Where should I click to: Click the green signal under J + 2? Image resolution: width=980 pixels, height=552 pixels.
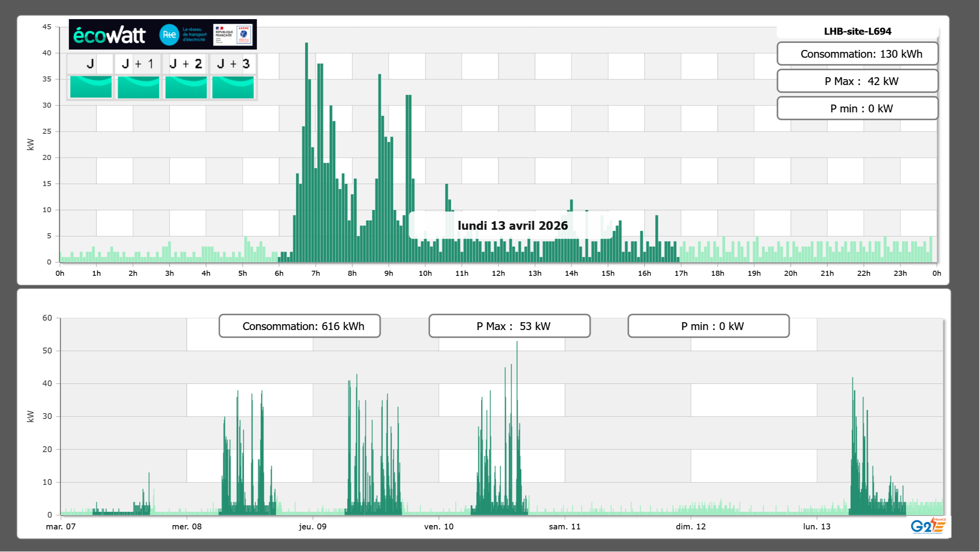[186, 87]
